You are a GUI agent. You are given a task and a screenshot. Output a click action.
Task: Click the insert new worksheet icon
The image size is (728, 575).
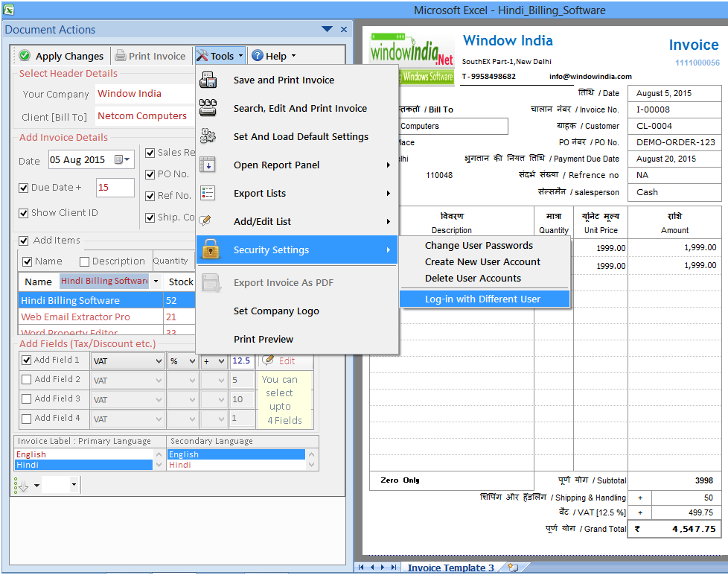pyautogui.click(x=513, y=567)
